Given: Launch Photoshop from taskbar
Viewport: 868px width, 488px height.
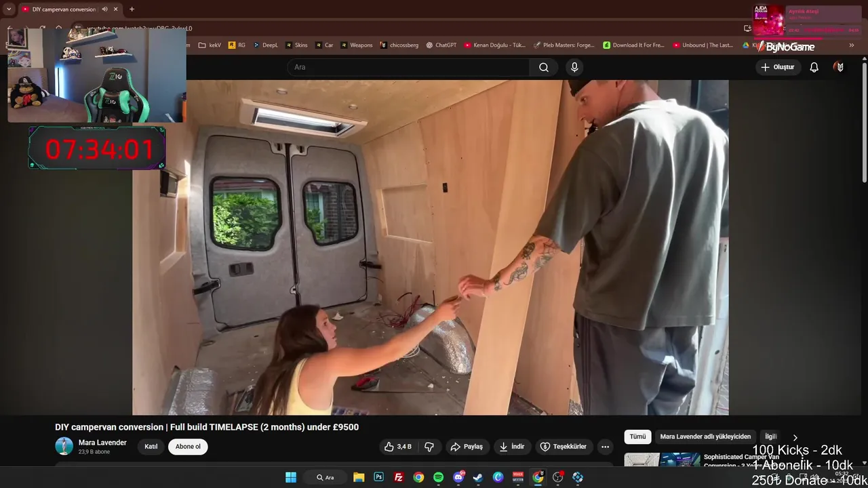Looking at the screenshot, I should click(378, 477).
